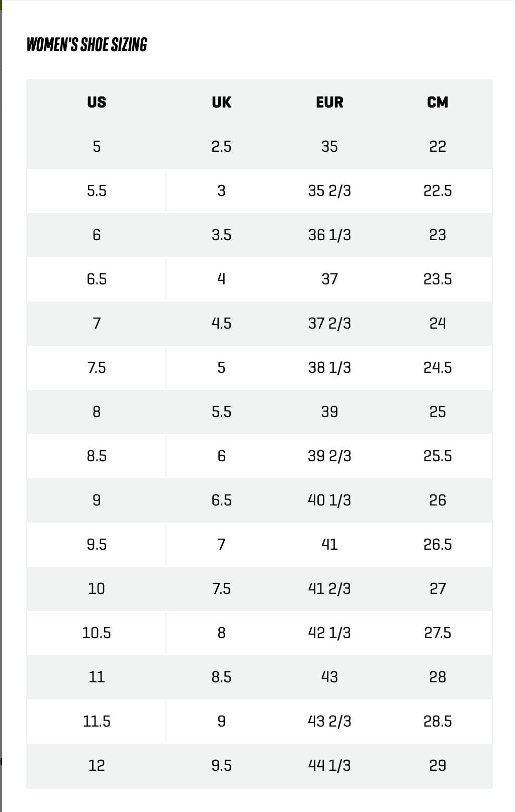Select the 44 1/3 EUR cell
Image resolution: width=515 pixels, height=812 pixels.
click(329, 766)
